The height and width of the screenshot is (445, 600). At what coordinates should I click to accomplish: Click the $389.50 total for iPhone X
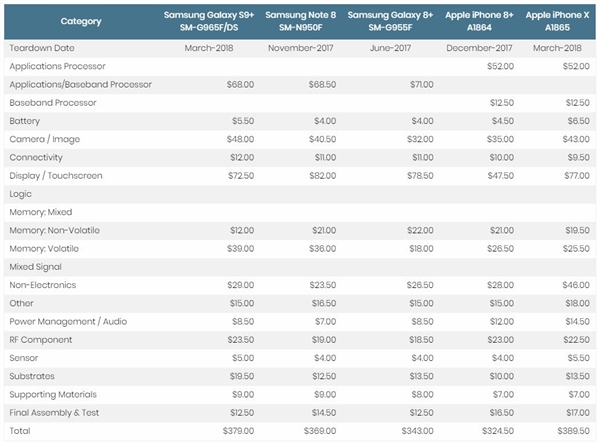(567, 430)
